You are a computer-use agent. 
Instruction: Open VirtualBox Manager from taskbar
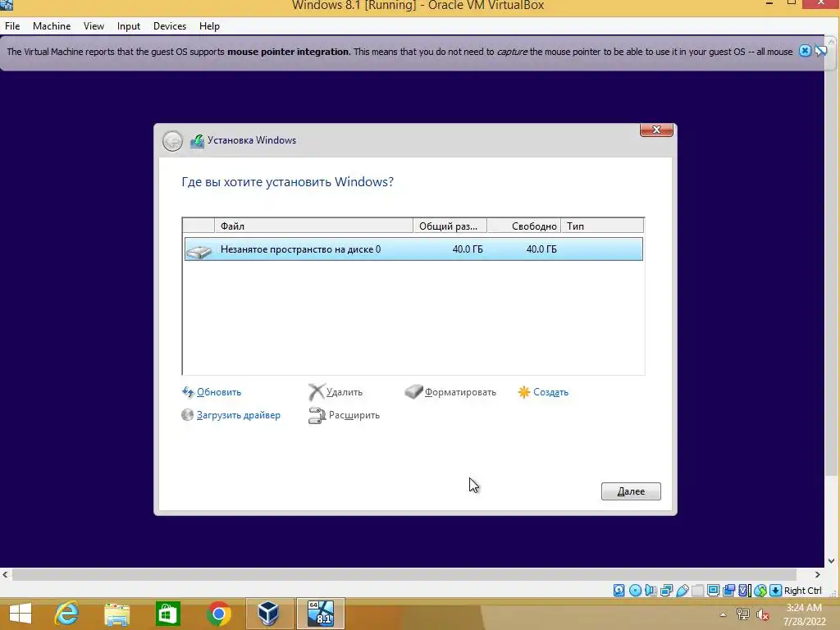click(269, 614)
